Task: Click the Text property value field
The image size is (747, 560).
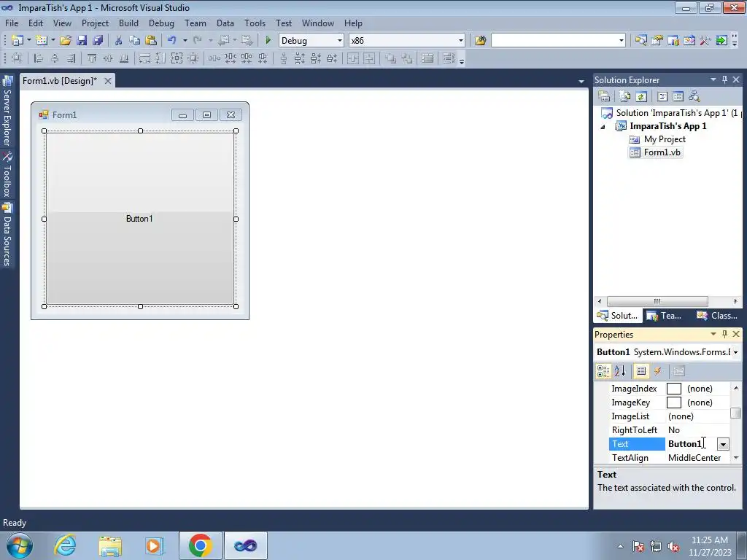Action: click(692, 444)
